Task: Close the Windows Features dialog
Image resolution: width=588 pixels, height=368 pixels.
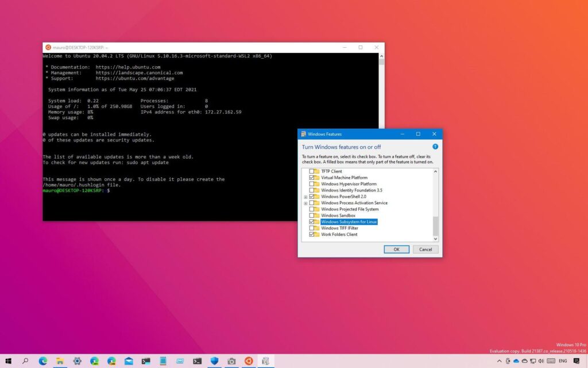Action: point(434,134)
